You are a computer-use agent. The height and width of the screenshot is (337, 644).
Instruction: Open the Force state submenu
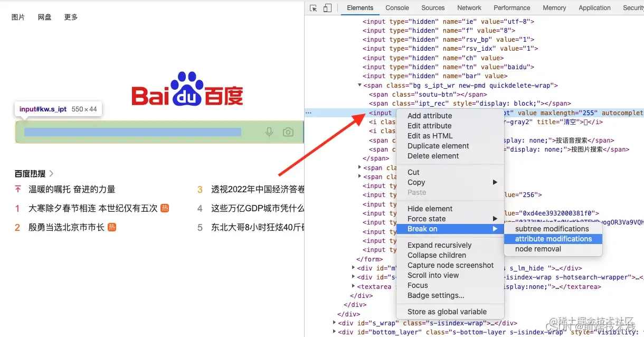pos(450,219)
